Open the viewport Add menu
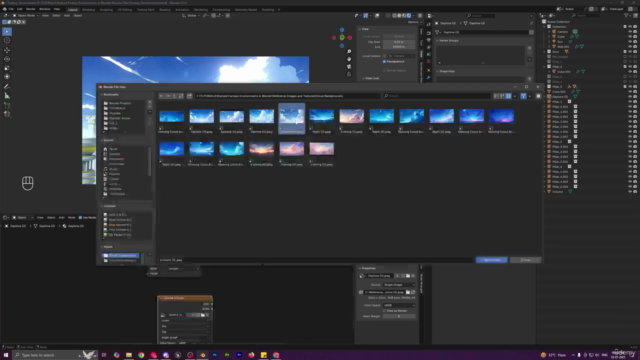 [x=67, y=16]
